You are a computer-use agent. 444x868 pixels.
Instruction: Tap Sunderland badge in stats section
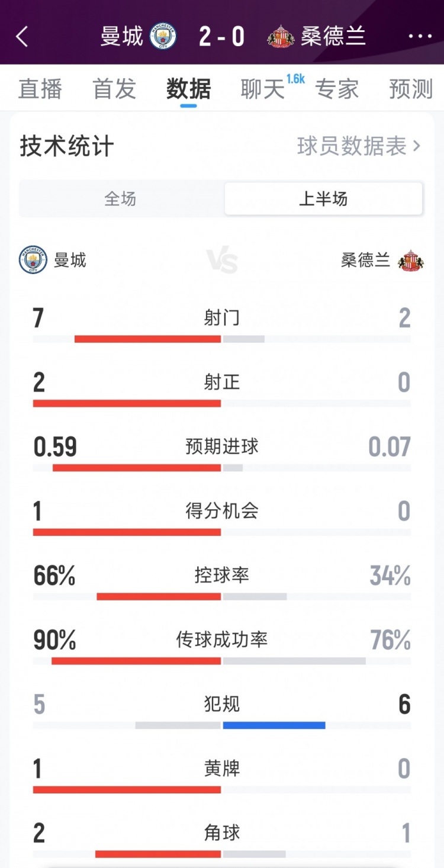pos(411,260)
